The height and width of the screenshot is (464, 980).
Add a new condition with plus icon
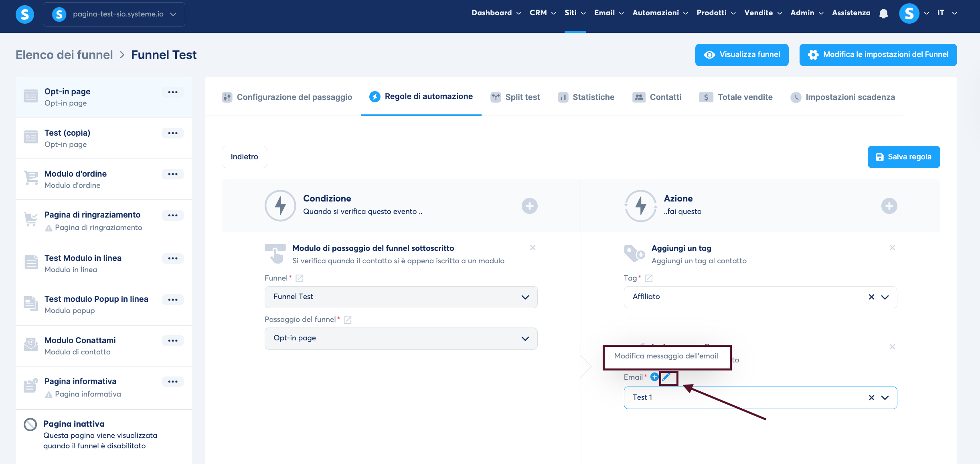click(x=529, y=206)
